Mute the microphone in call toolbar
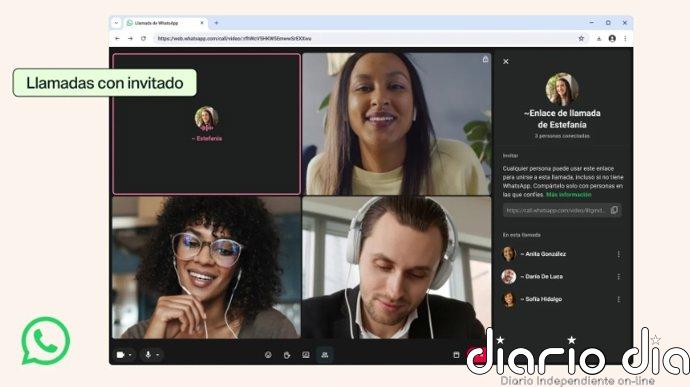 [148, 355]
